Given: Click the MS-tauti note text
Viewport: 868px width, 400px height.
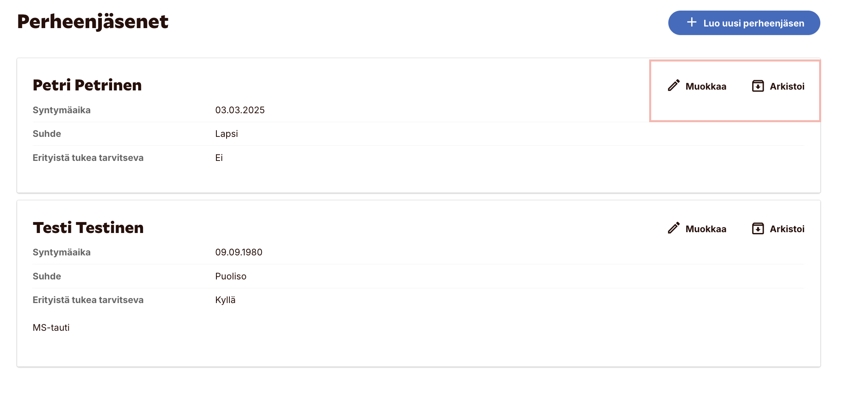Looking at the screenshot, I should click(x=51, y=327).
